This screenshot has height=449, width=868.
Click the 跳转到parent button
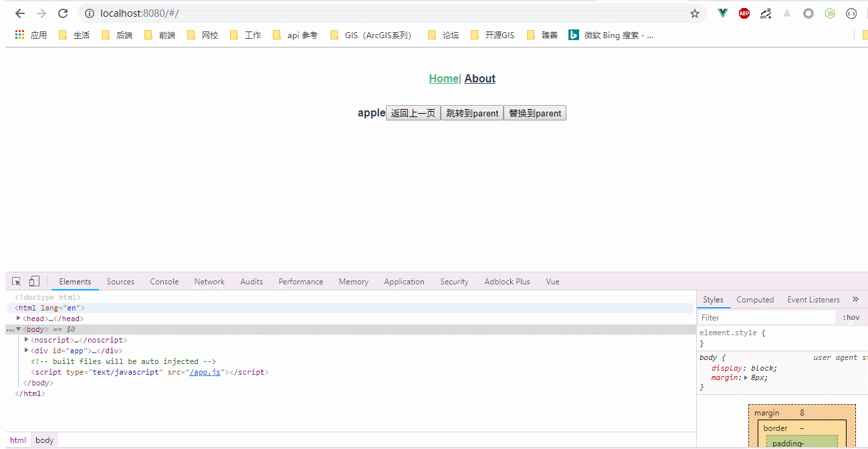pyautogui.click(x=472, y=113)
